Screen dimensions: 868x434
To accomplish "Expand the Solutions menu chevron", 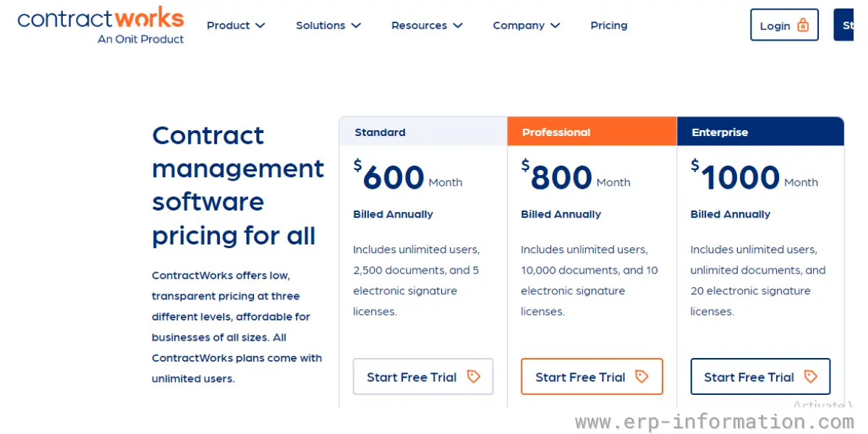I will (356, 25).
